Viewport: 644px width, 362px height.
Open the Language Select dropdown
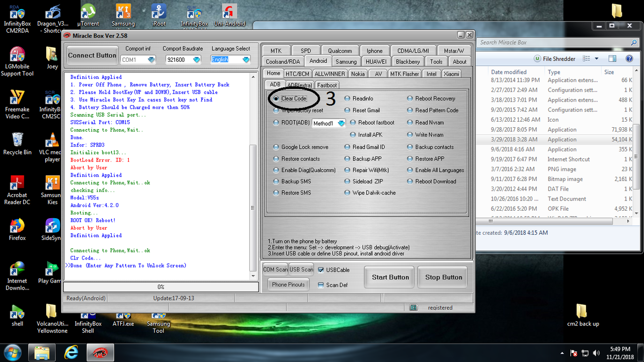(x=246, y=60)
